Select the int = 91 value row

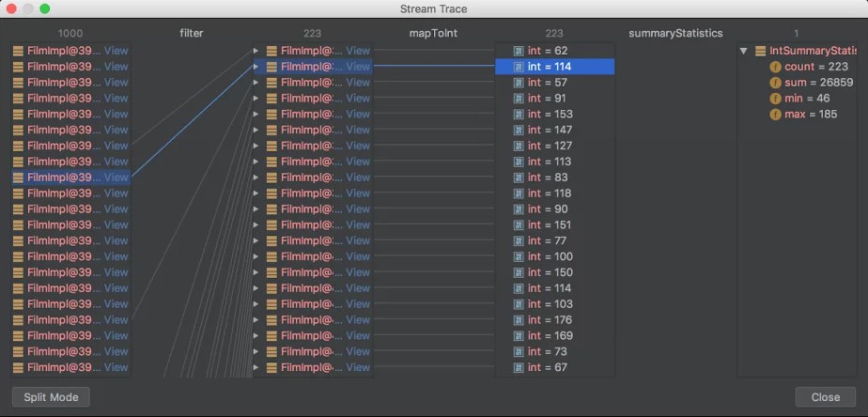click(554, 99)
